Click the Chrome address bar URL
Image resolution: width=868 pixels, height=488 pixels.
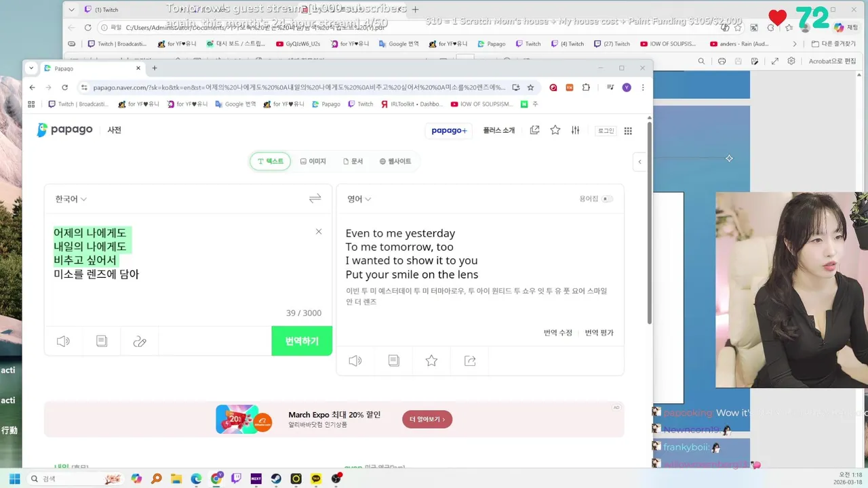pyautogui.click(x=298, y=87)
